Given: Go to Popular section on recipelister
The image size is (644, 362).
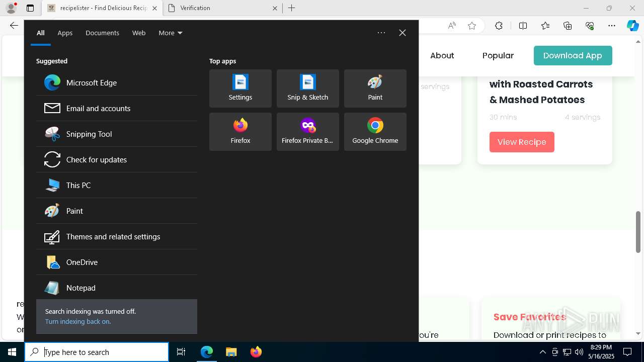Looking at the screenshot, I should pos(498,56).
